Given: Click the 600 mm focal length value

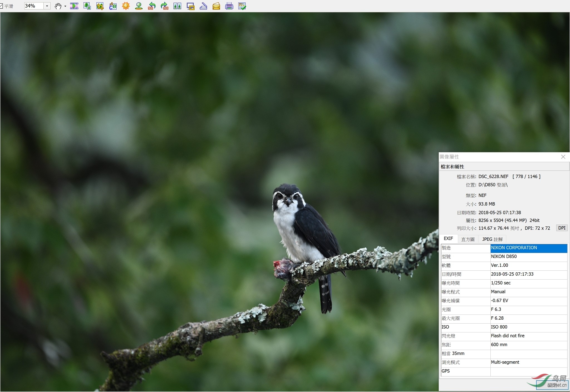Looking at the screenshot, I should [499, 345].
